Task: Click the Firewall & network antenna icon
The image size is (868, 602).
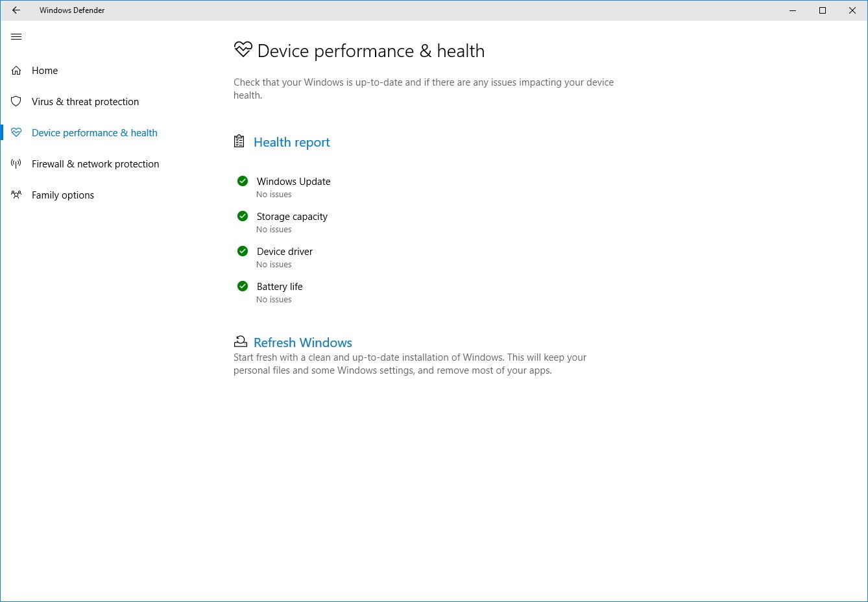Action: (x=16, y=163)
